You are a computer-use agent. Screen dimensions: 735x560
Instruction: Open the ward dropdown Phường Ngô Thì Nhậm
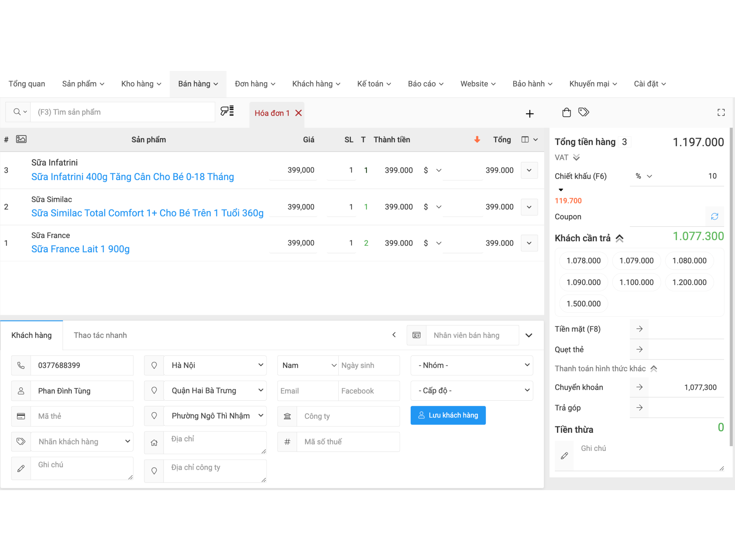tap(215, 416)
